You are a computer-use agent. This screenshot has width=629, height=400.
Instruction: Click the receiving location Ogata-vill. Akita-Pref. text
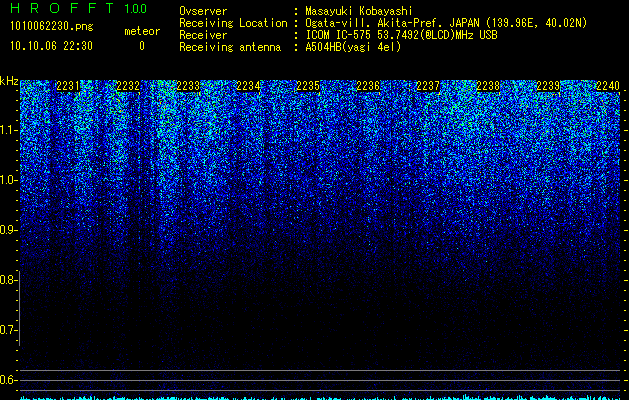coord(446,23)
